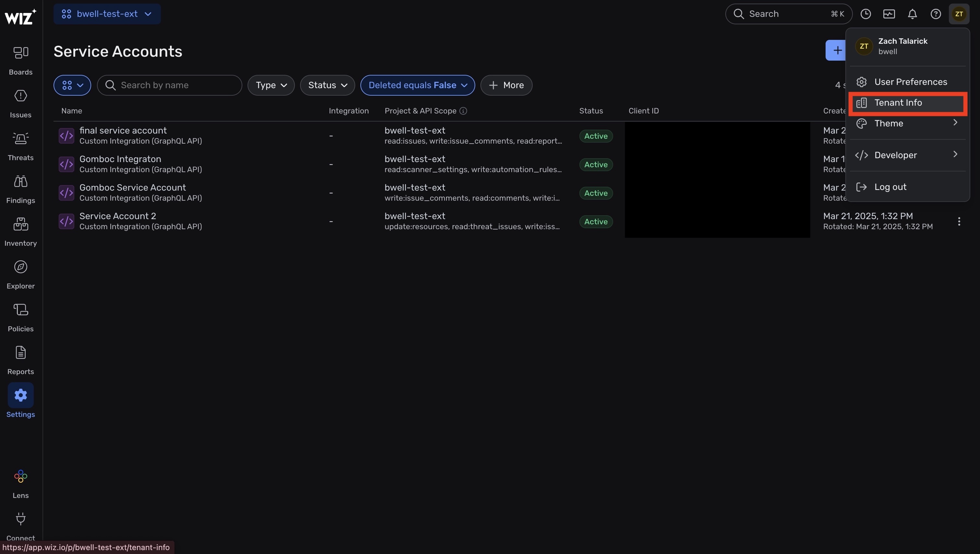980x554 pixels.
Task: Click Active badge for final service account
Action: (x=596, y=136)
